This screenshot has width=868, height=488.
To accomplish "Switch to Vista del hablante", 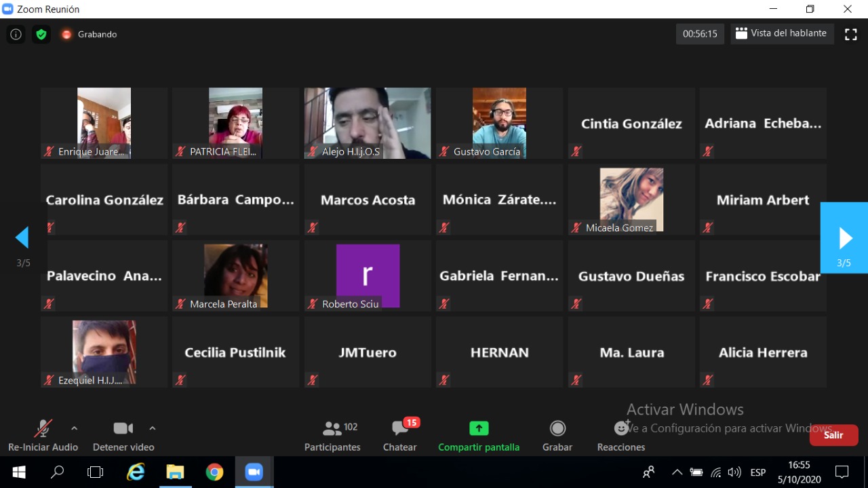I will [x=781, y=33].
